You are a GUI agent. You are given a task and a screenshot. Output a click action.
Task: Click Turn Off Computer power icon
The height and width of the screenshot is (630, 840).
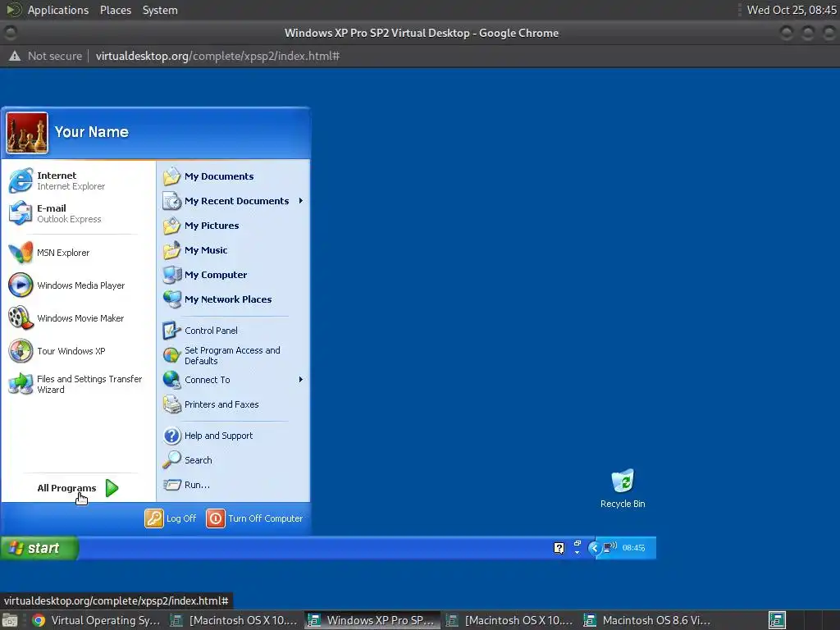(216, 518)
